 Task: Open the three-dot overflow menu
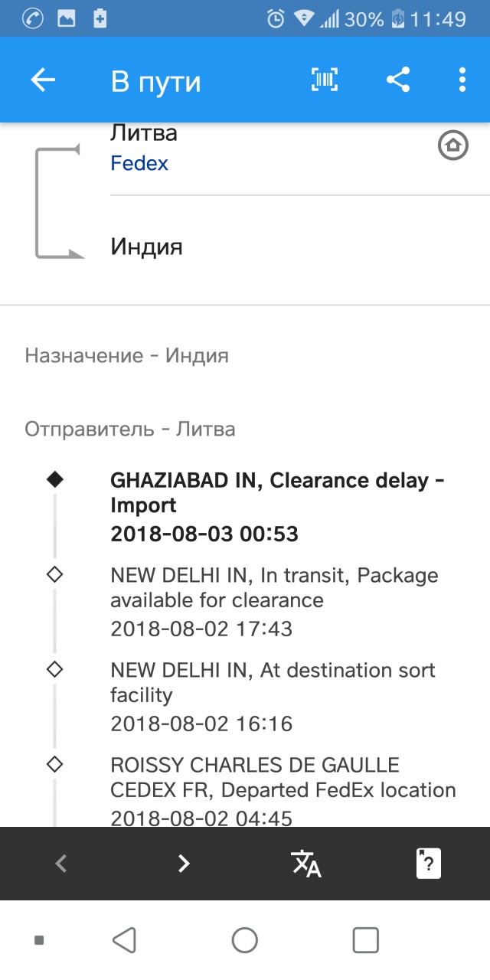(x=462, y=80)
